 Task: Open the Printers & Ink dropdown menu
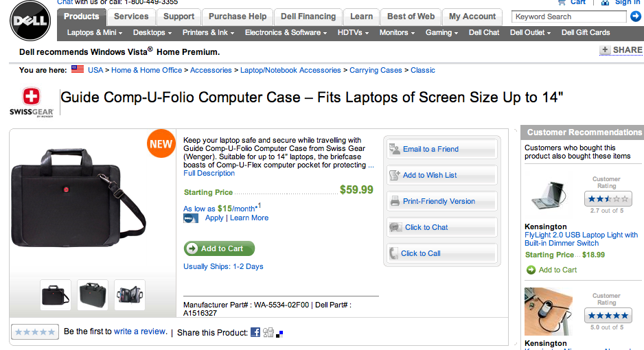[x=208, y=32]
